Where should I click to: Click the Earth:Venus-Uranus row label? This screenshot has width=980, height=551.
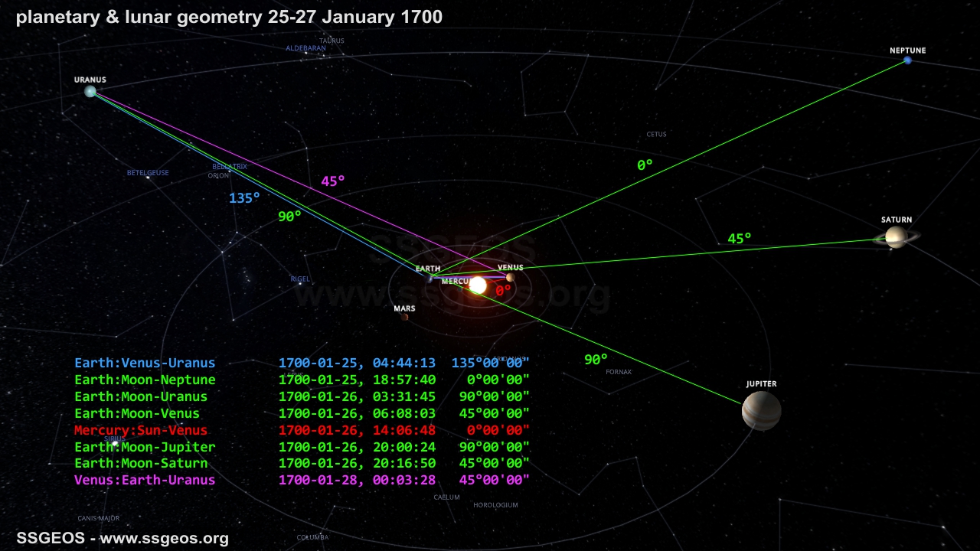coord(145,363)
